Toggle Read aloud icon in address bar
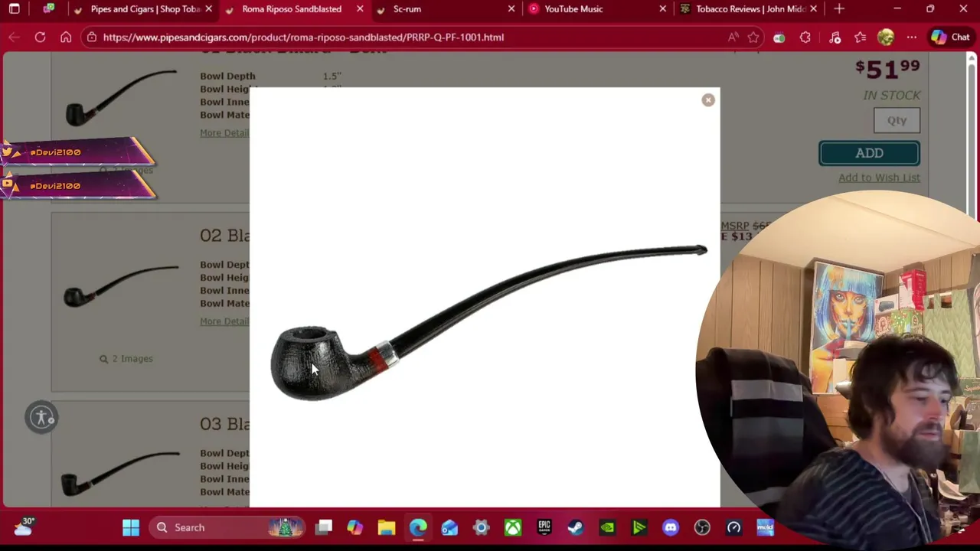Viewport: 980px width, 551px height. (733, 37)
